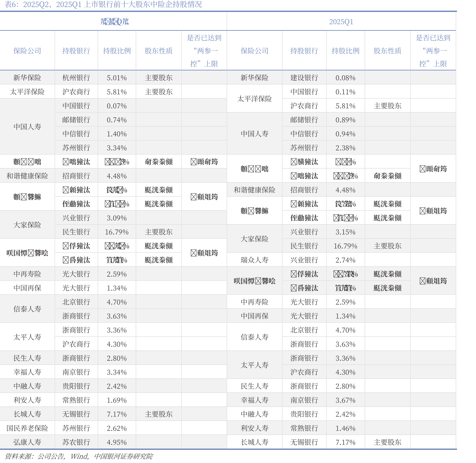Viewport: 476px width, 463px height.
Task: Select the 持股比例 header under 2025Q1
Action: (346, 51)
